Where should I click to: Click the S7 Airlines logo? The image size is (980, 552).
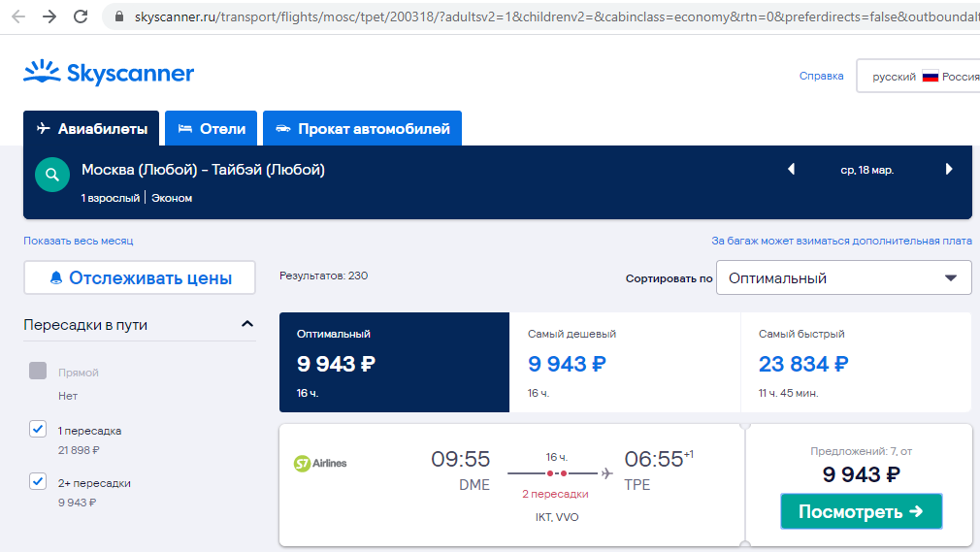point(320,464)
